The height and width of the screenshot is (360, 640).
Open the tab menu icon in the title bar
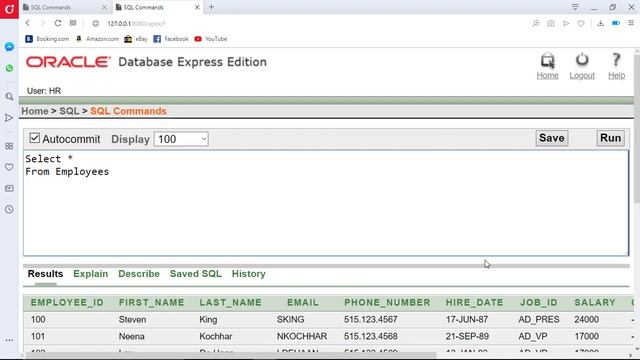[575, 7]
